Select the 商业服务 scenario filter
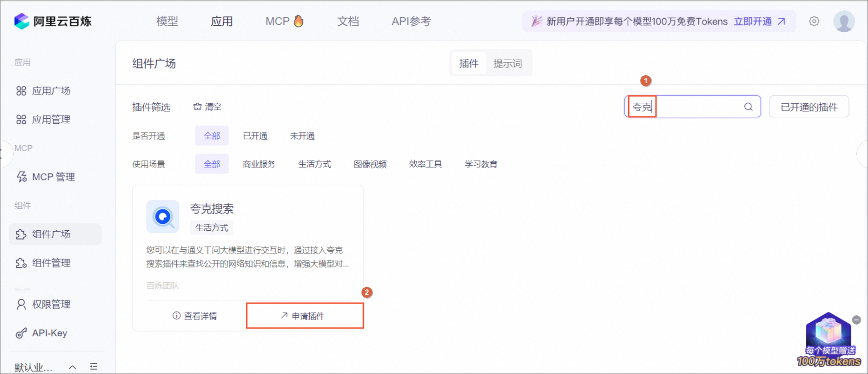The height and width of the screenshot is (374, 868). [x=259, y=164]
